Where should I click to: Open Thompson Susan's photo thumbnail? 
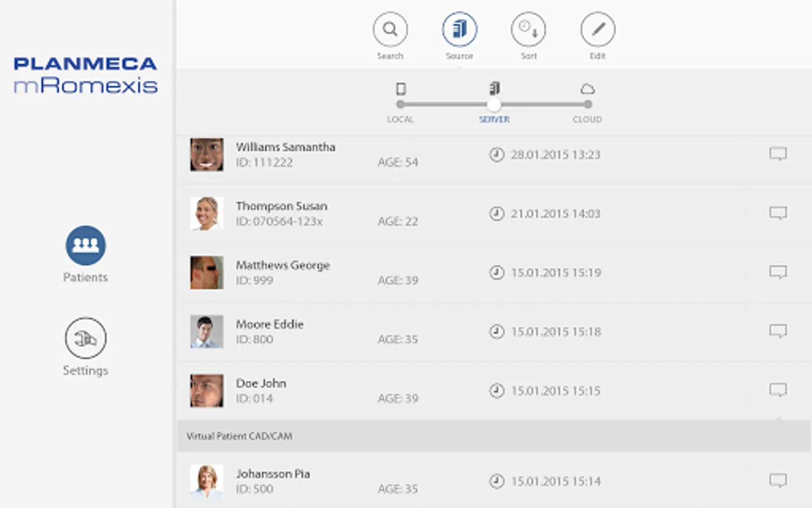click(207, 214)
